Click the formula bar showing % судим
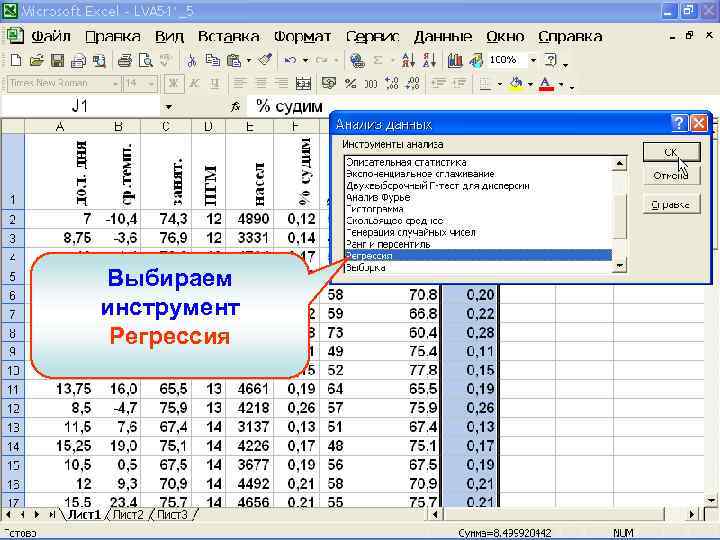 point(482,107)
